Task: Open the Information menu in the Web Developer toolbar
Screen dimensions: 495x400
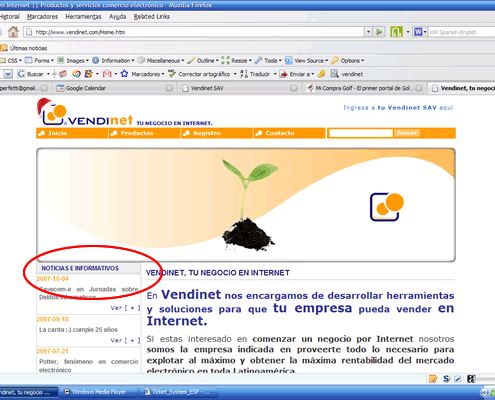Action: pyautogui.click(x=113, y=61)
